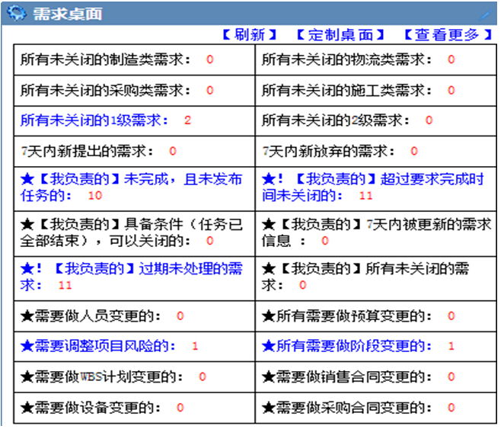Click 【我负责的】所有未关闭的需求 label
504x429 pixels.
click(365, 277)
